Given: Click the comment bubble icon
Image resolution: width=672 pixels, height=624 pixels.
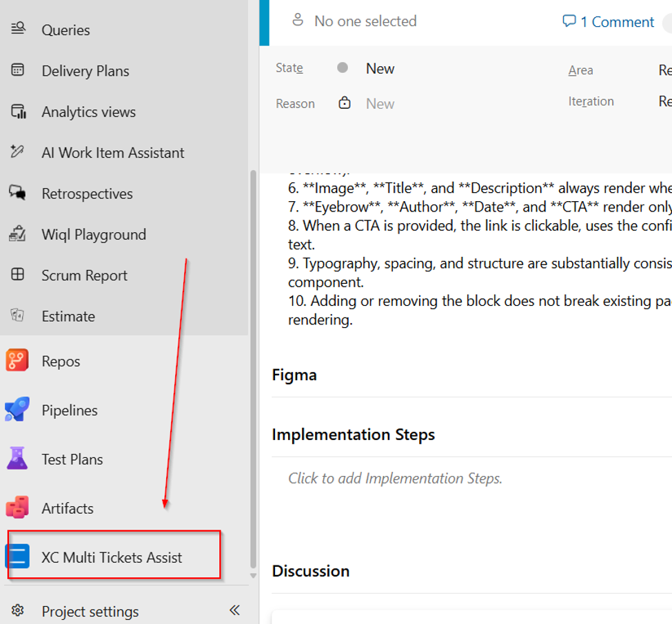Looking at the screenshot, I should (x=569, y=21).
